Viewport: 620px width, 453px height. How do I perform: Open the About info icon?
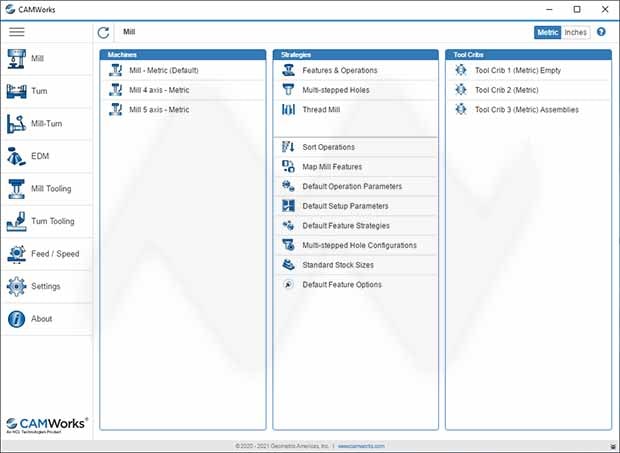click(x=17, y=319)
